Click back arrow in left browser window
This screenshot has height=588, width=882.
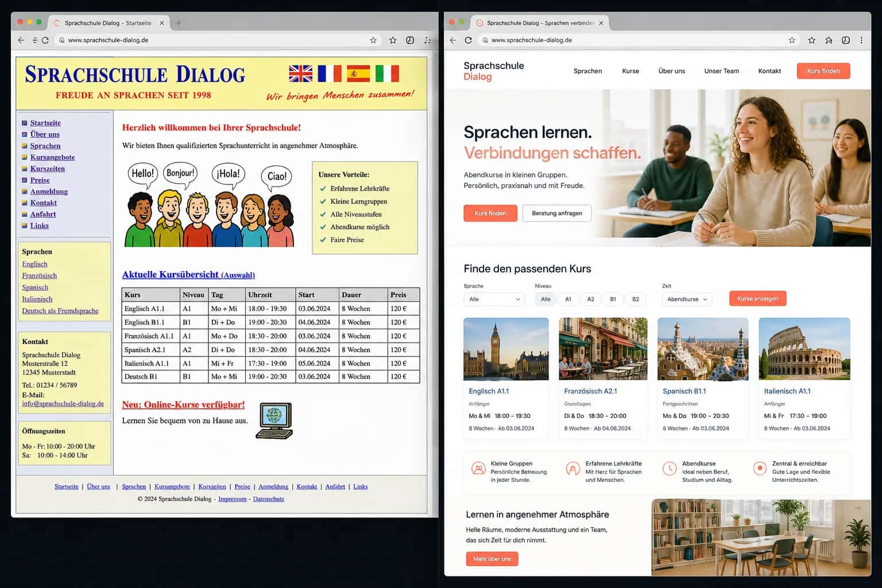(21, 40)
